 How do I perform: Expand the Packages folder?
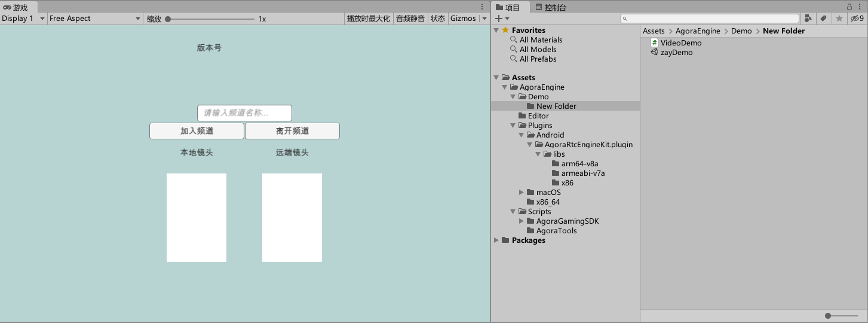(496, 240)
